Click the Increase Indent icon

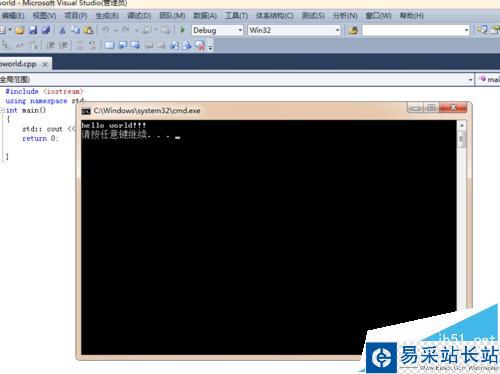pyautogui.click(x=63, y=45)
